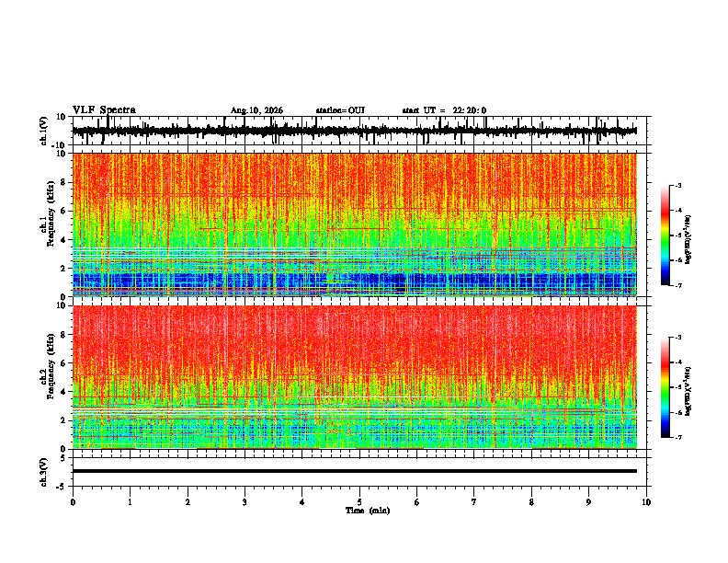Click the ch.3(V) axis label
728x563 pixels.
pyautogui.click(x=43, y=472)
